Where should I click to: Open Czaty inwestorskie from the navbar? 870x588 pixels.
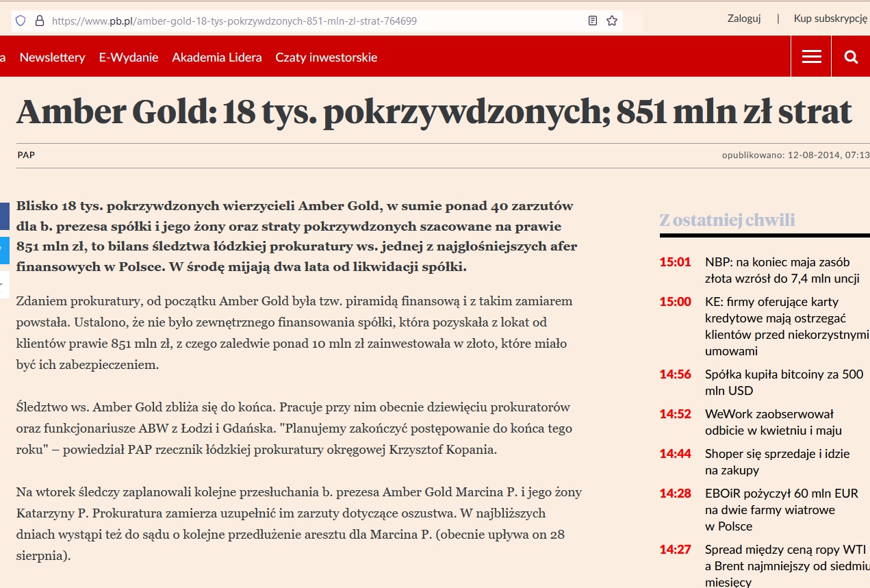pos(327,57)
